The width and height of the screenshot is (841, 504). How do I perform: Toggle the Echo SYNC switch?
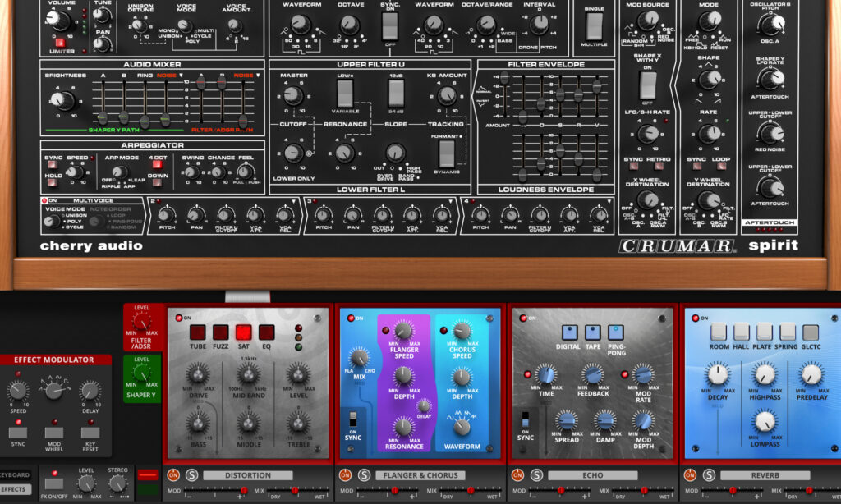pyautogui.click(x=526, y=419)
